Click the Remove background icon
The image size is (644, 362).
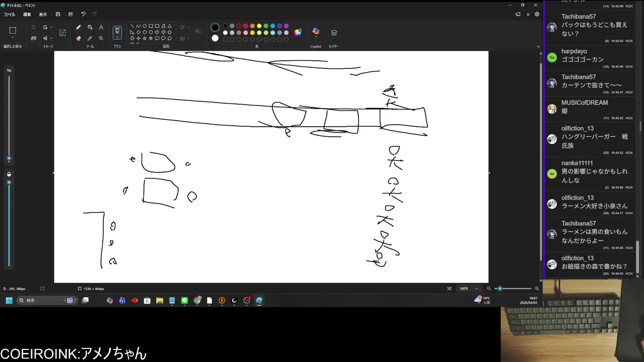[34, 38]
